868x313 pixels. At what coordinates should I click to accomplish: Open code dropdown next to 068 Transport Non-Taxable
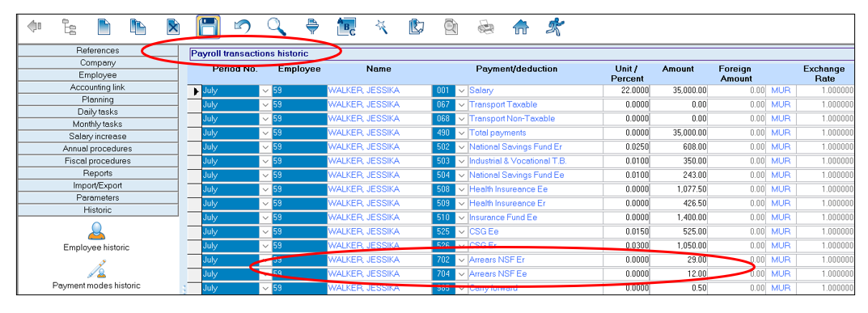pos(462,119)
